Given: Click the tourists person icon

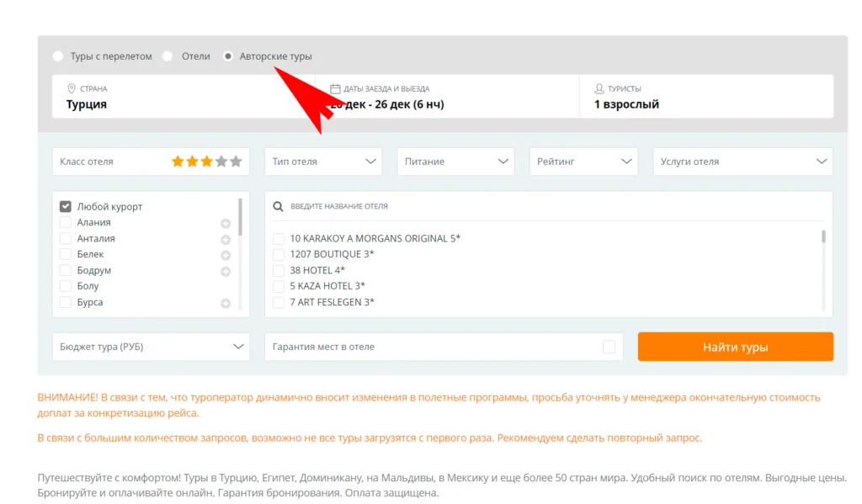Looking at the screenshot, I should point(599,88).
